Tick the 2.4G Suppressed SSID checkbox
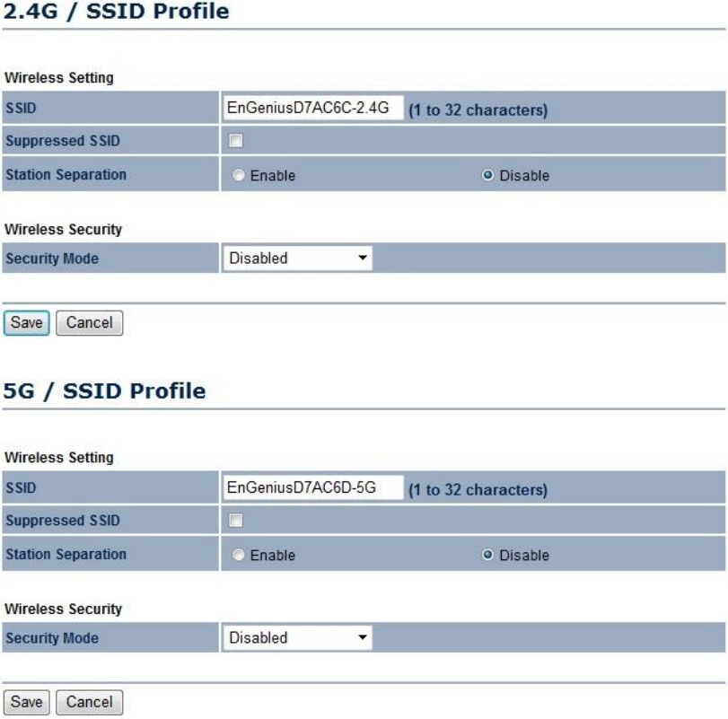728x719 pixels. (x=236, y=140)
